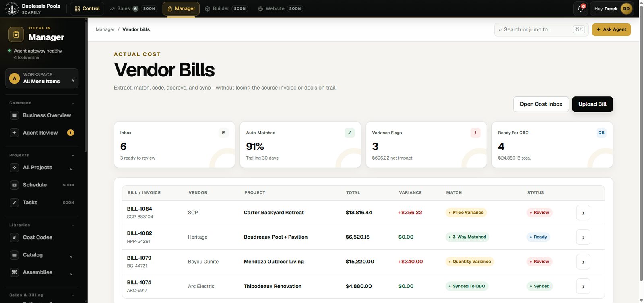Open details arrow for BILL-1079
Screen dimensions: 644x303
coord(583,262)
